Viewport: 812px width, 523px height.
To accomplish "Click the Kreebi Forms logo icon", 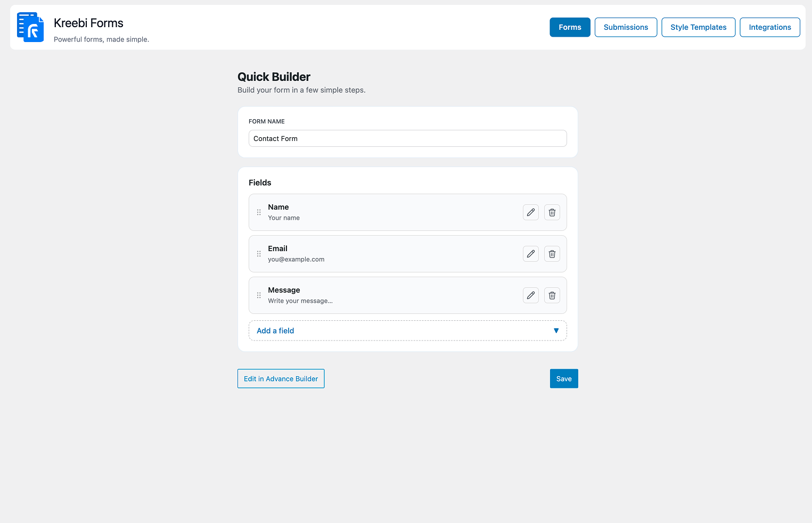I will pyautogui.click(x=30, y=27).
